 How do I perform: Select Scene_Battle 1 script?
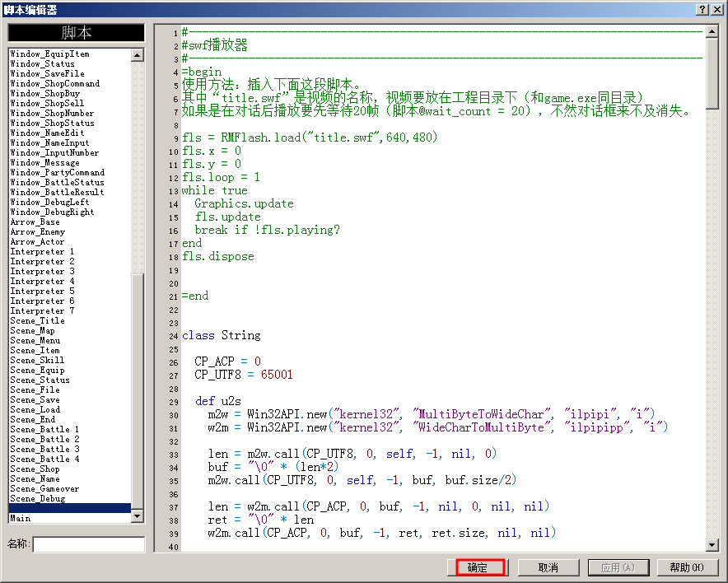(44, 429)
